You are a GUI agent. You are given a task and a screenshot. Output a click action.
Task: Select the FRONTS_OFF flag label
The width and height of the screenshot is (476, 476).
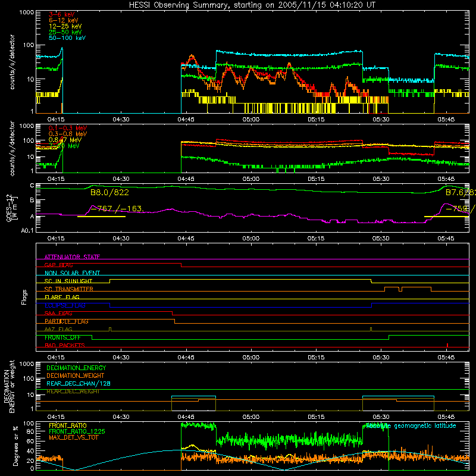[x=62, y=337]
